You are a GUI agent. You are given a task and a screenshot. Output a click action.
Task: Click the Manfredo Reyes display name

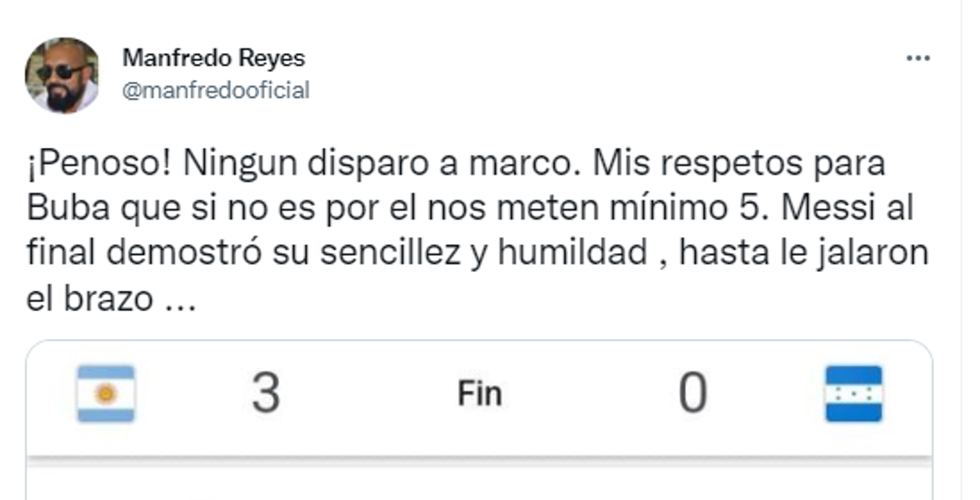click(214, 59)
